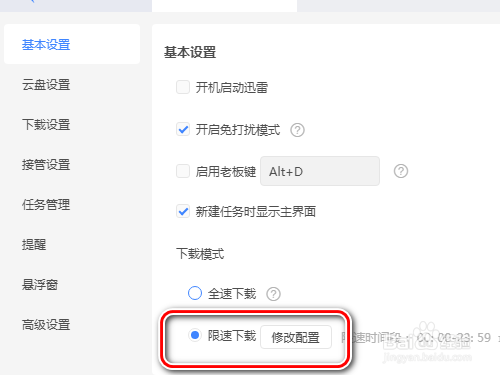Uncheck 开启免打扰模式 checkbox
This screenshot has width=500, height=375.
183,129
